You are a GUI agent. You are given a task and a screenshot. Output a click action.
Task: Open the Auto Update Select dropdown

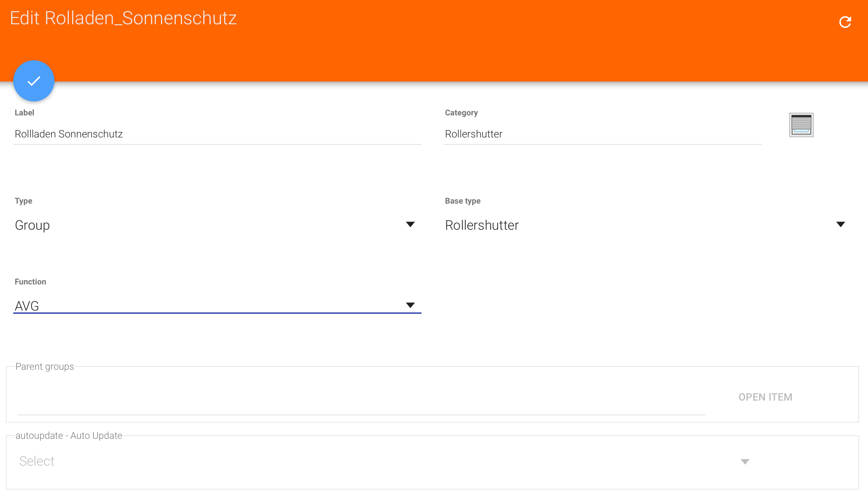click(368, 461)
